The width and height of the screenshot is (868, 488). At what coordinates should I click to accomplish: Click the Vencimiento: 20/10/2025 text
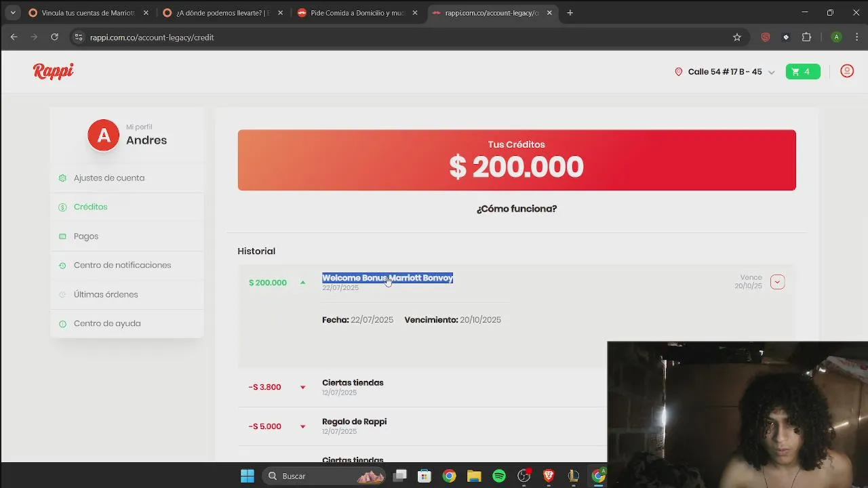tap(452, 320)
